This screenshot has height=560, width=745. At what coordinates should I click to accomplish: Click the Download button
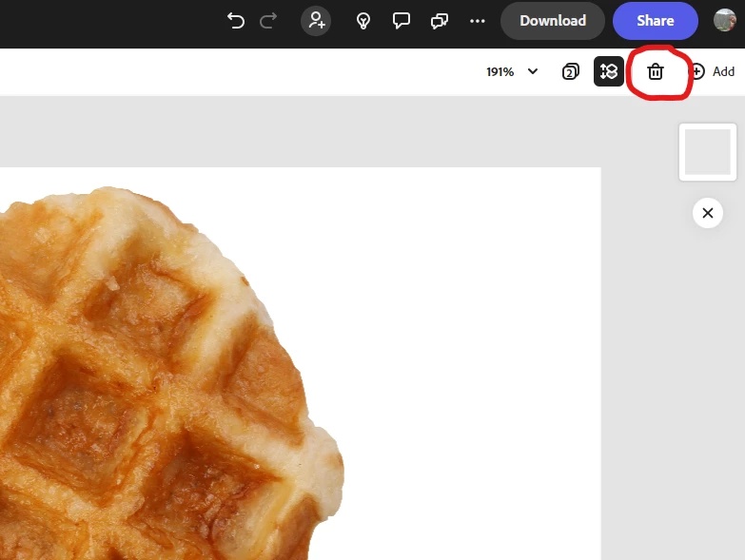[553, 21]
